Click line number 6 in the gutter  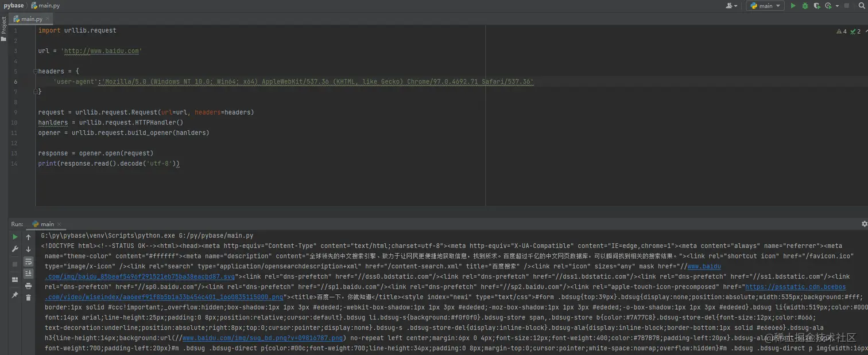point(15,82)
